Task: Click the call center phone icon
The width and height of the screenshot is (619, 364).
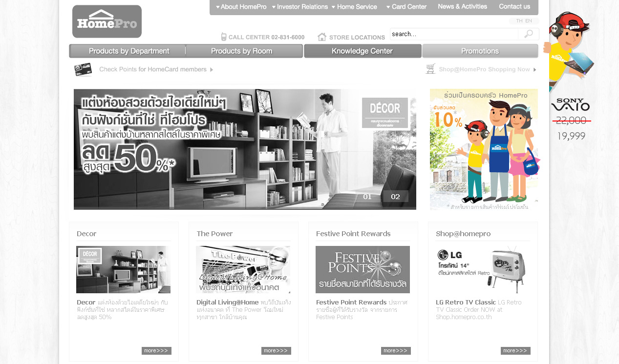Action: click(x=224, y=37)
